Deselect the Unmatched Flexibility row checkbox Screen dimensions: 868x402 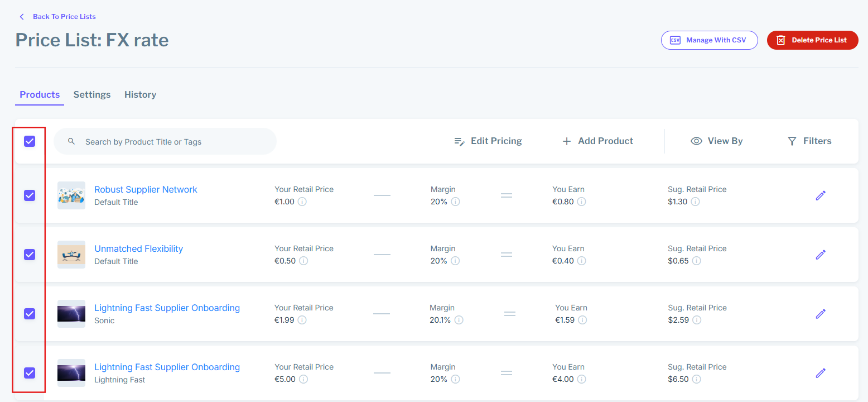pos(30,255)
